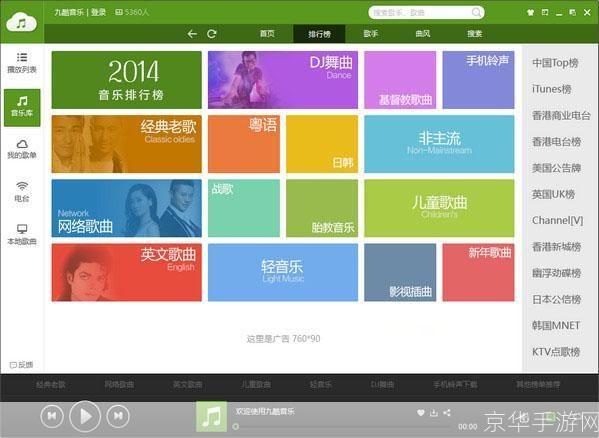Click 手机铃声下载 link in bottom bar
The height and width of the screenshot is (438, 599).
pyautogui.click(x=455, y=385)
